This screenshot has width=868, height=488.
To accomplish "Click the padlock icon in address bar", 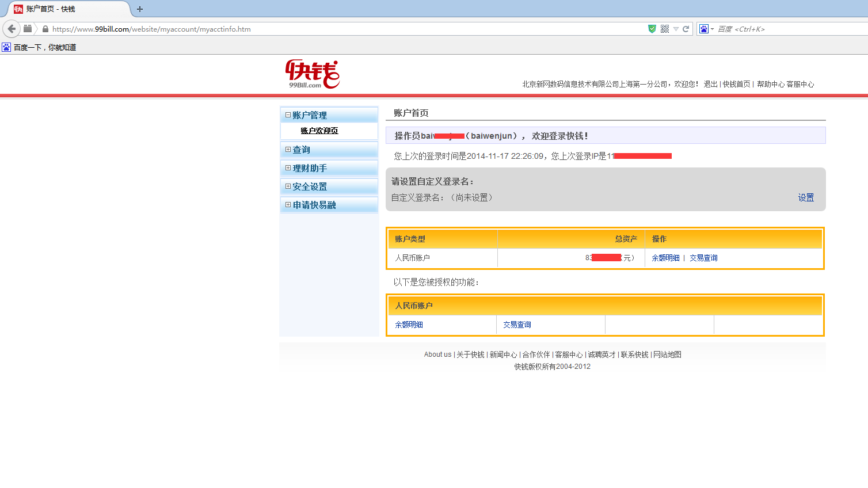I will point(45,29).
